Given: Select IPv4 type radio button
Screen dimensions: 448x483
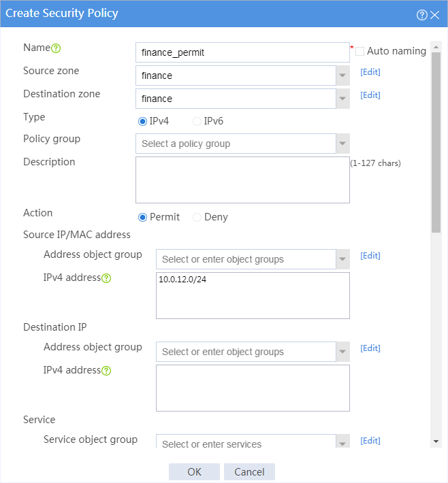Looking at the screenshot, I should pyautogui.click(x=142, y=121).
